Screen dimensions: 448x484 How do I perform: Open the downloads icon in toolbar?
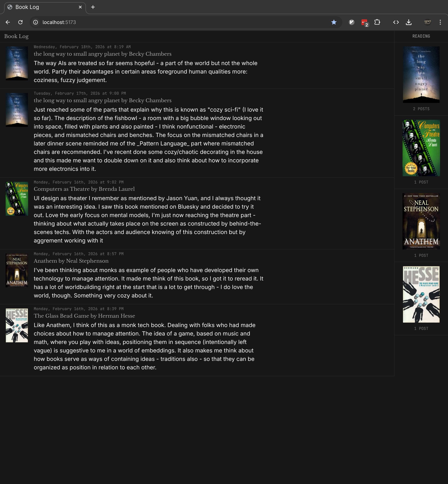point(409,22)
